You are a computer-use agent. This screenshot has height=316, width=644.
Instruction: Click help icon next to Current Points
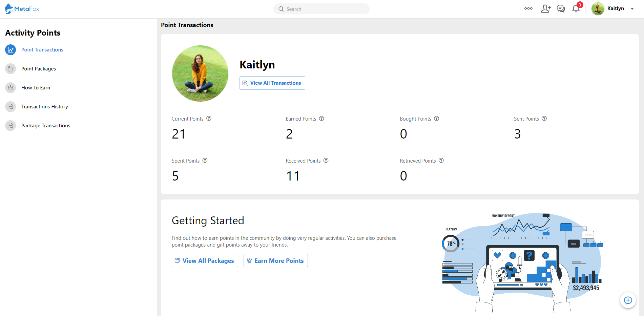point(209,119)
